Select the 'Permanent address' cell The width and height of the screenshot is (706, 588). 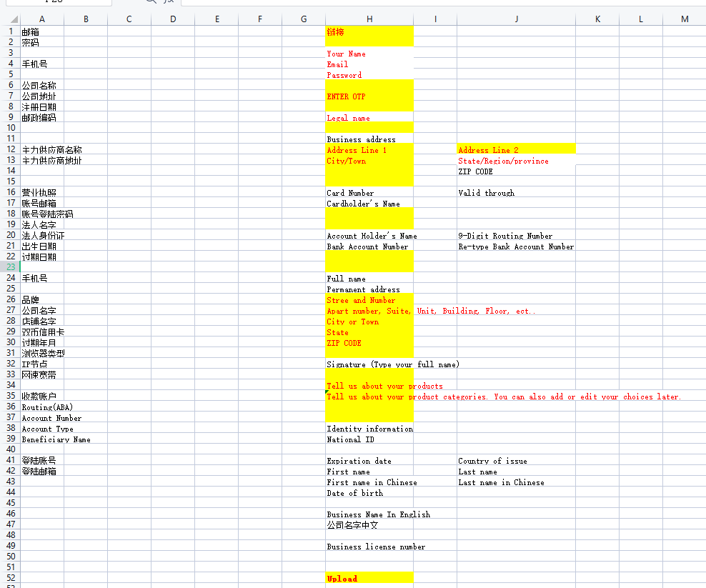coord(369,289)
